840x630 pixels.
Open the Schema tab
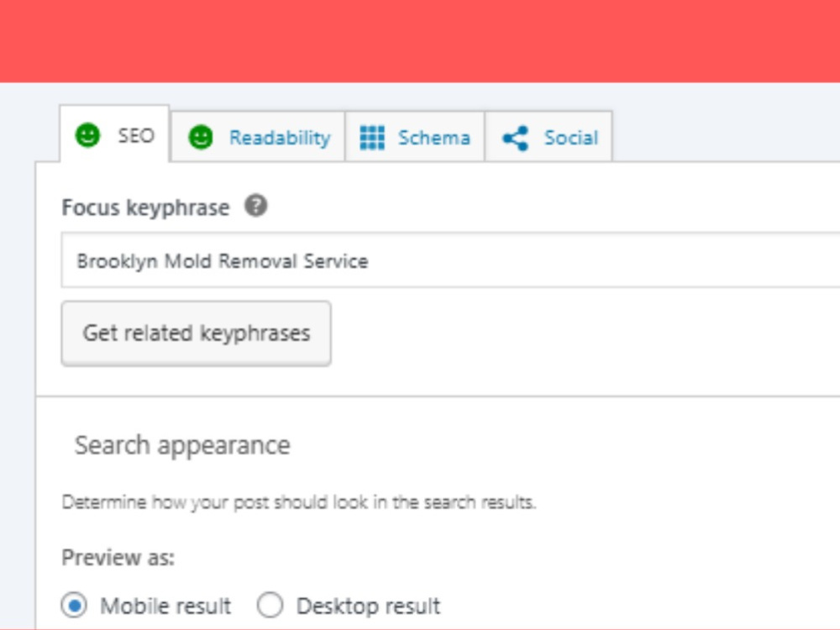pos(415,137)
